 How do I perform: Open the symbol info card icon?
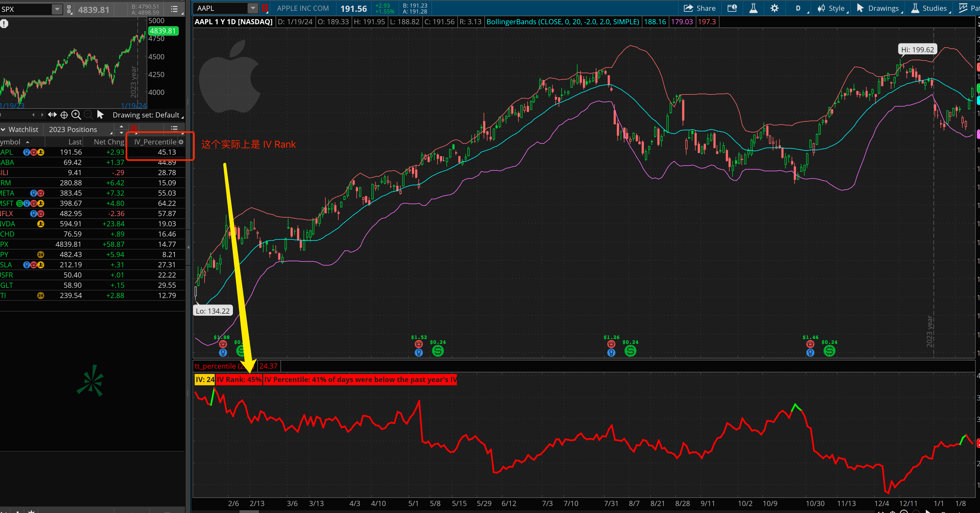tap(732, 8)
